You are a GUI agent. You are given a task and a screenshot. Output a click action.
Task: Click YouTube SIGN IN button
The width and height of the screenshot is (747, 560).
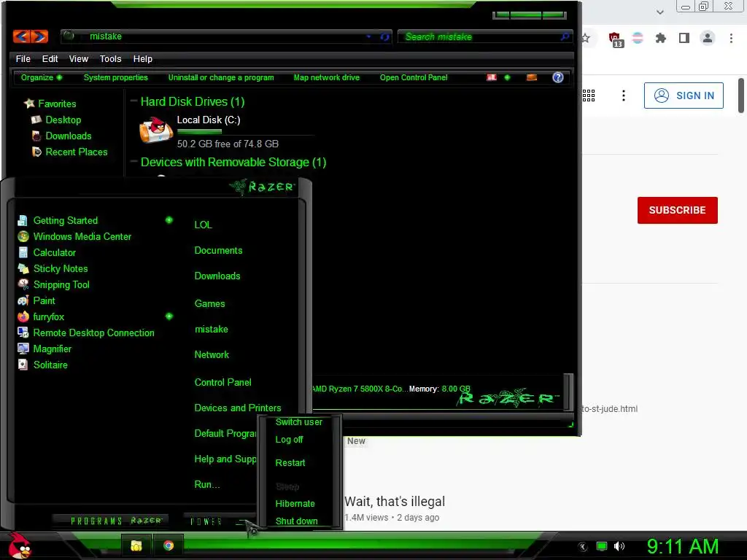pyautogui.click(x=684, y=96)
